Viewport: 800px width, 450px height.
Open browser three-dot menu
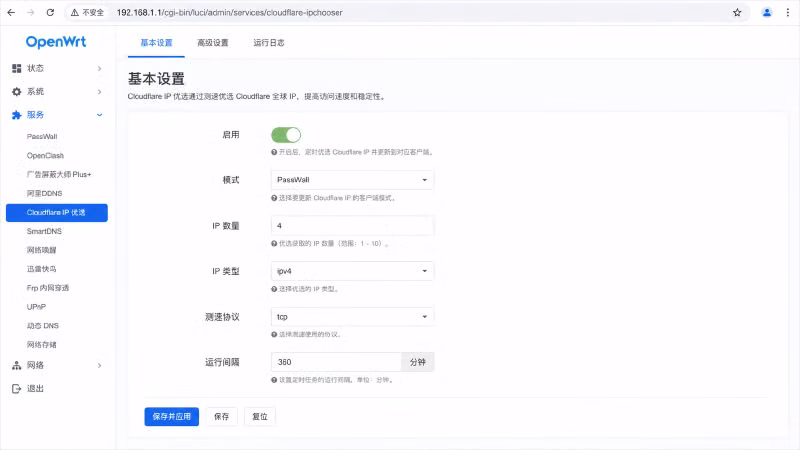click(x=788, y=12)
